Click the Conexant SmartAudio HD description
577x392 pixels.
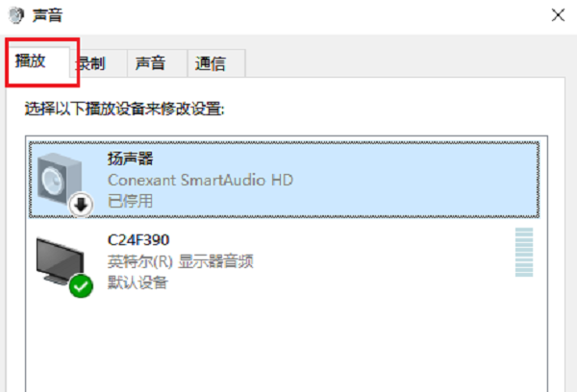tap(199, 180)
